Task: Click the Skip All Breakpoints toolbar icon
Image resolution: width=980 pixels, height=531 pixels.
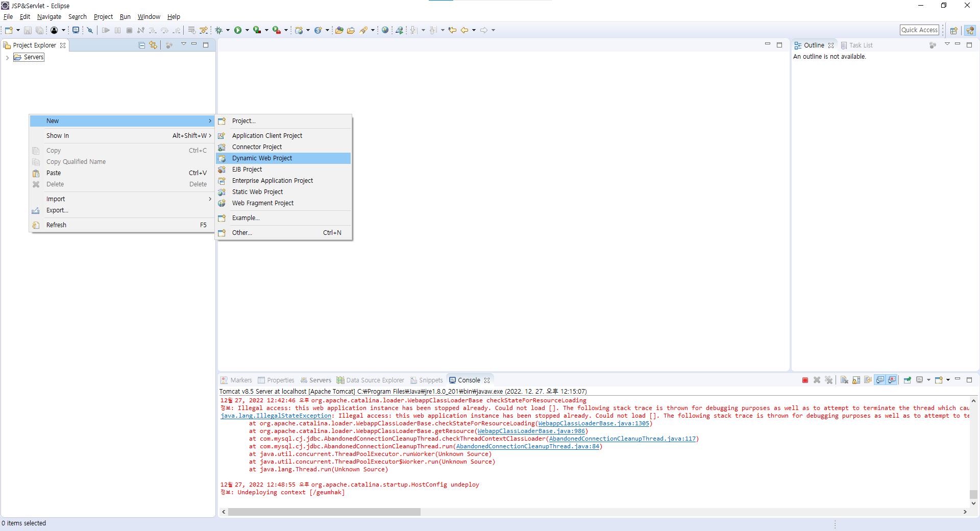Action: pos(90,30)
